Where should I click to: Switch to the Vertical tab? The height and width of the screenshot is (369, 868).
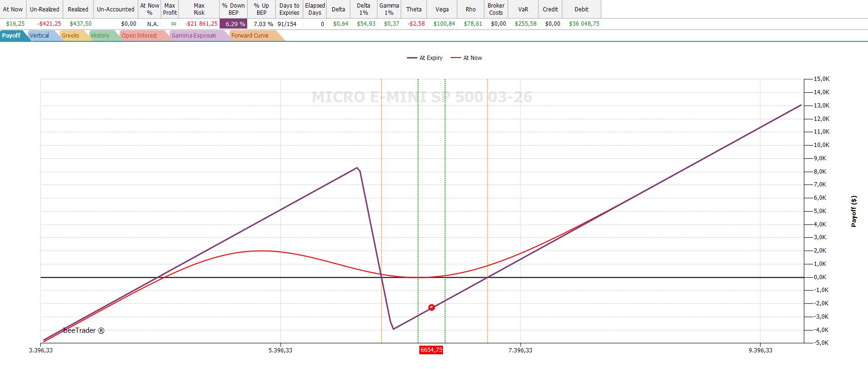coord(39,36)
